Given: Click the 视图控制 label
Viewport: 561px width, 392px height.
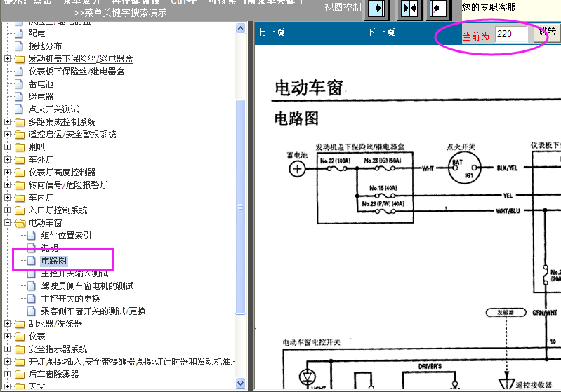Looking at the screenshot, I should click(343, 7).
